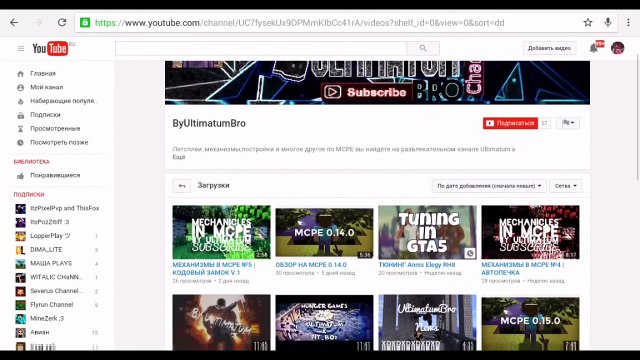Open Главная in the sidebar
This screenshot has height=360, width=640.
[43, 73]
